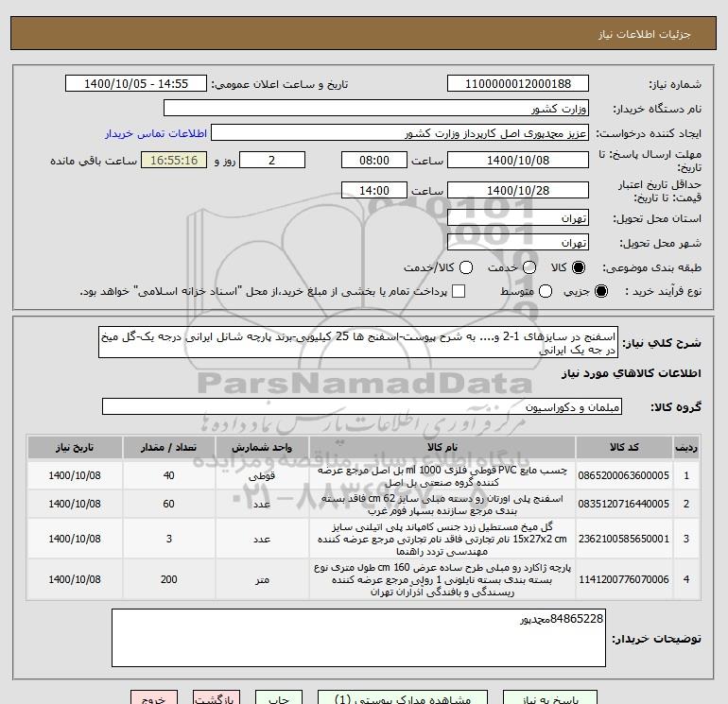Click quantity 3 in row 3
Screen dimensions: 728x704
click(169, 539)
